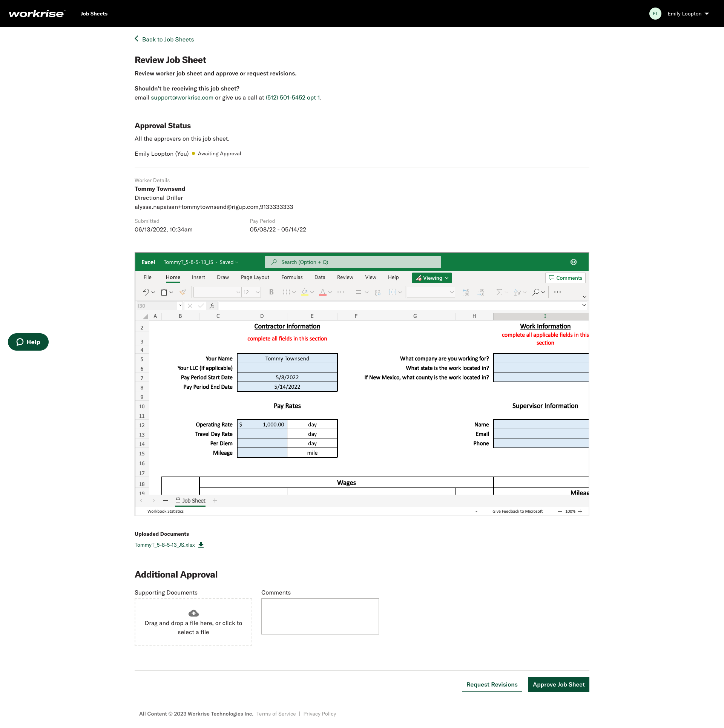Open the Page Layout ribbon tab
Viewport: 724px width, 728px height.
point(255,277)
